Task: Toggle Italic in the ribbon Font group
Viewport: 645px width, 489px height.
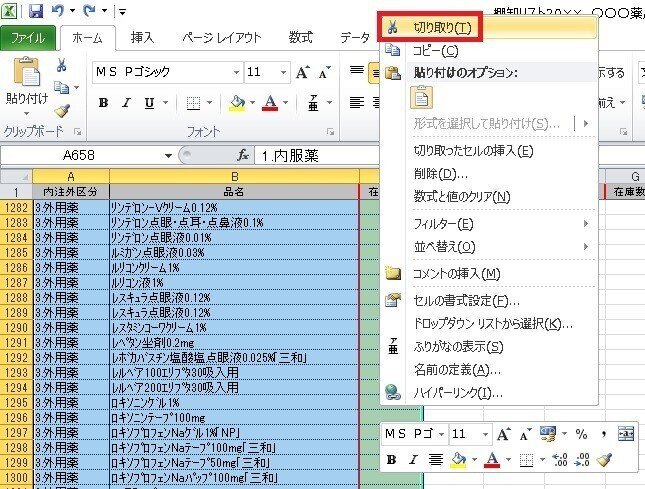Action: pos(126,103)
